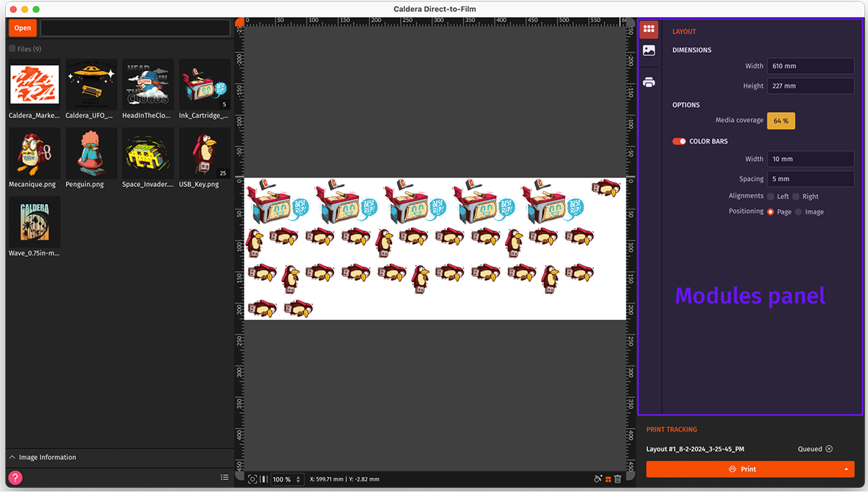Toggle the file list view icon
This screenshot has height=501, width=868.
coord(224,478)
